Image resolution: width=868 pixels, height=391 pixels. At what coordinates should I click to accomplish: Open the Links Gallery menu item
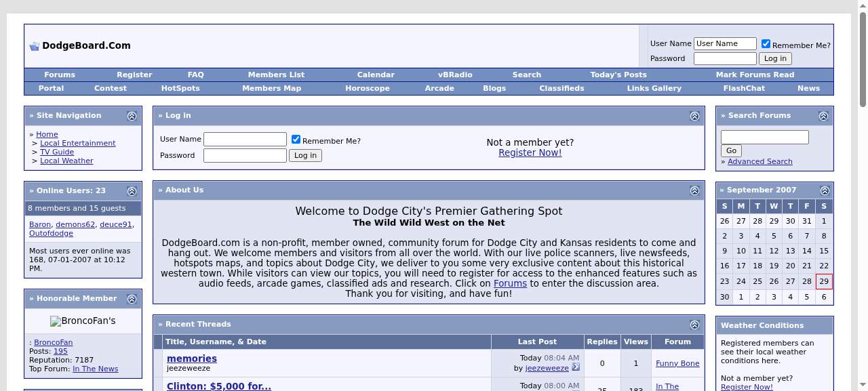(654, 88)
